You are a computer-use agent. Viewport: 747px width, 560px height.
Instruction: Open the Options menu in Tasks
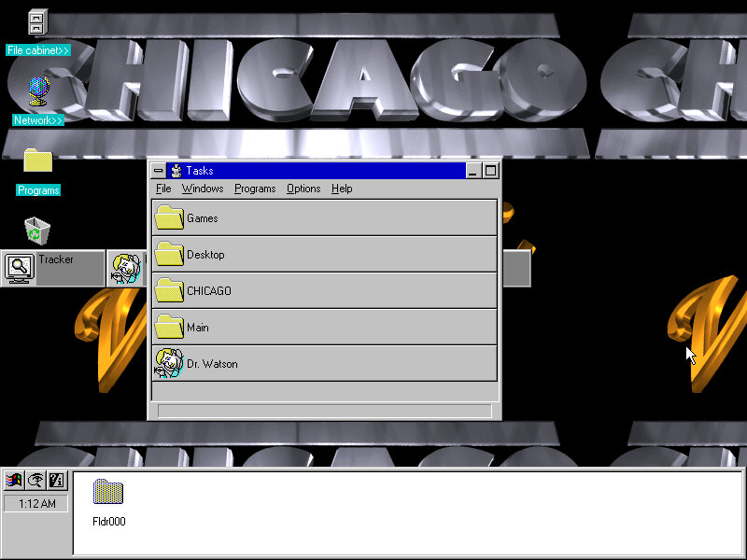point(303,189)
